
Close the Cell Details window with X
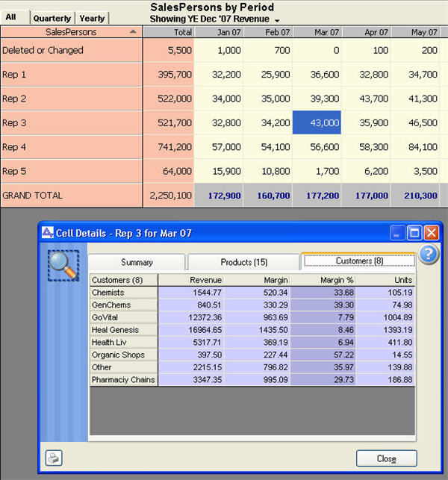coord(432,233)
